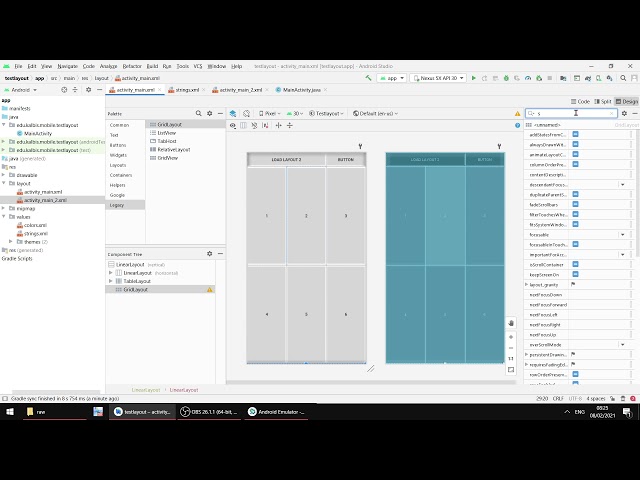Image resolution: width=640 pixels, height=480 pixels.
Task: Toggle duplicateParentState checkbox
Action: [576, 194]
